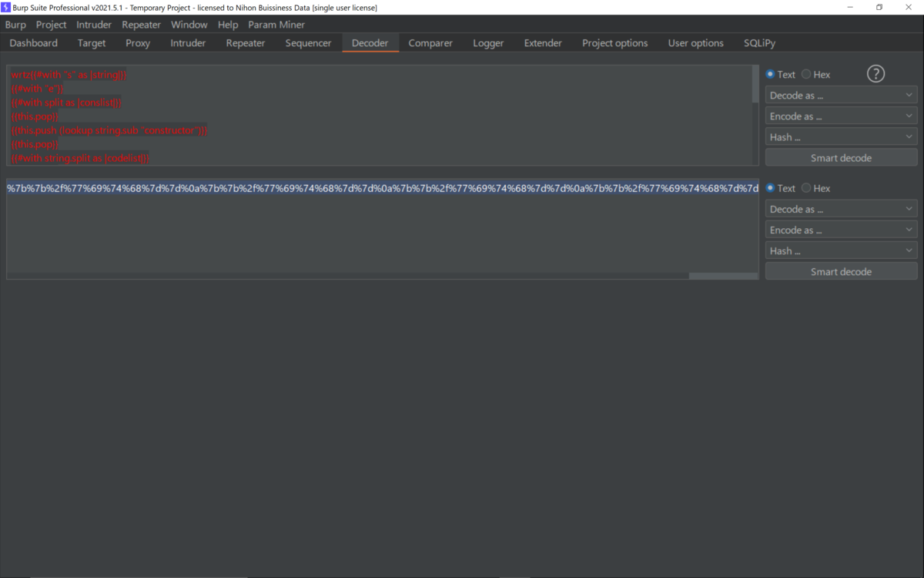924x578 pixels.
Task: Restore down the Burp Suite window
Action: point(879,7)
